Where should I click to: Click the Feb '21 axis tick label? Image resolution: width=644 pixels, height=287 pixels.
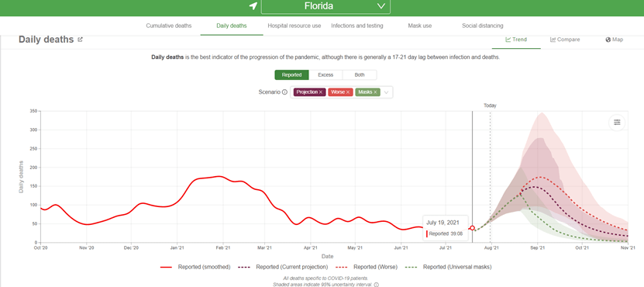pos(222,248)
